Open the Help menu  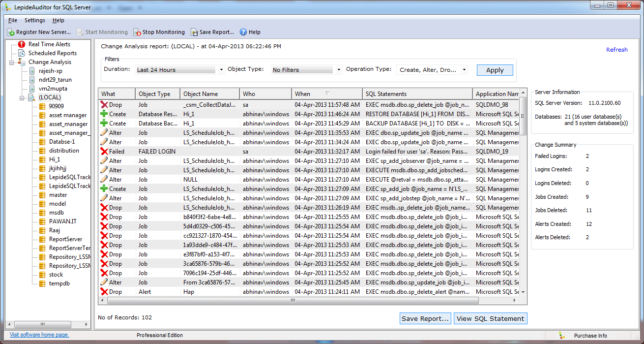(x=59, y=20)
